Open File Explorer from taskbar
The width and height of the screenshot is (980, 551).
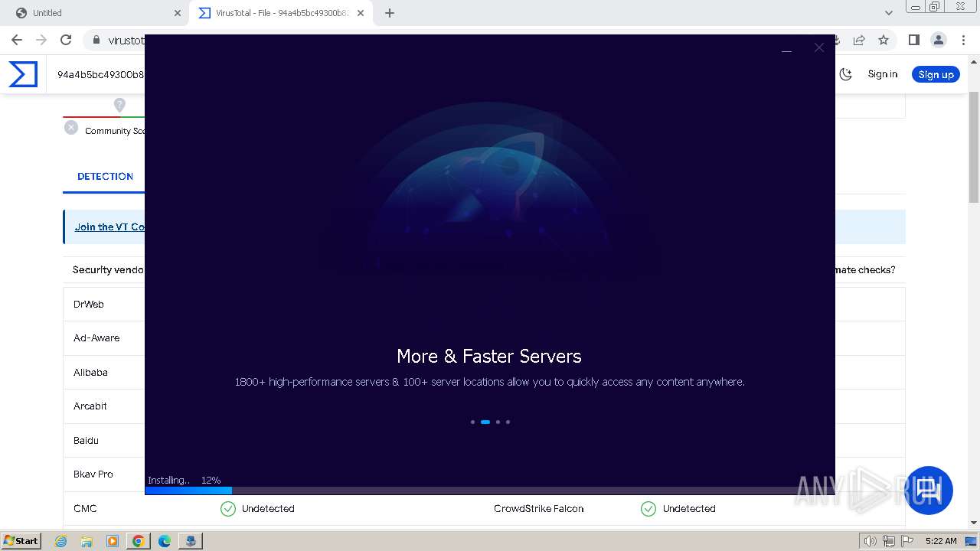tap(87, 541)
